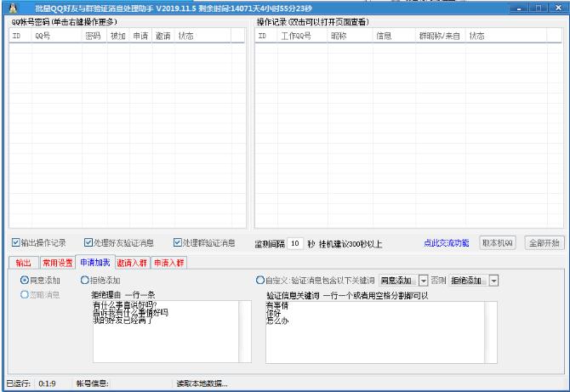Minimize the window

(519, 8)
